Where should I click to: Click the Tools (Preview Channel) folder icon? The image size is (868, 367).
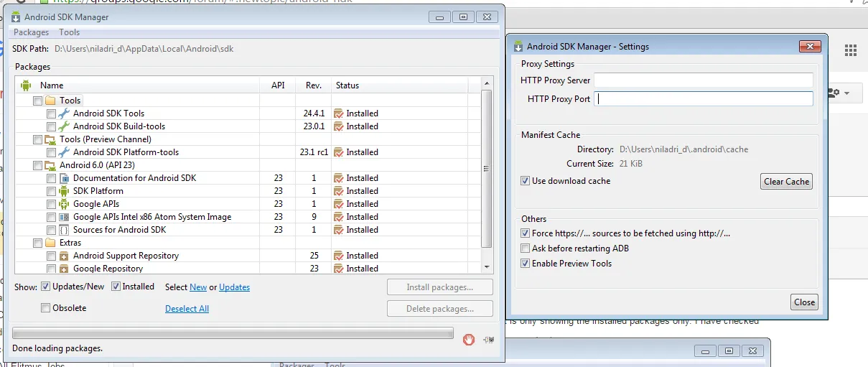pos(50,139)
